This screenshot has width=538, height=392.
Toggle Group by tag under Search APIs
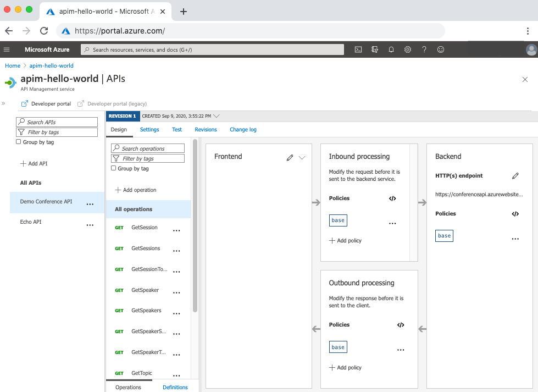point(19,142)
